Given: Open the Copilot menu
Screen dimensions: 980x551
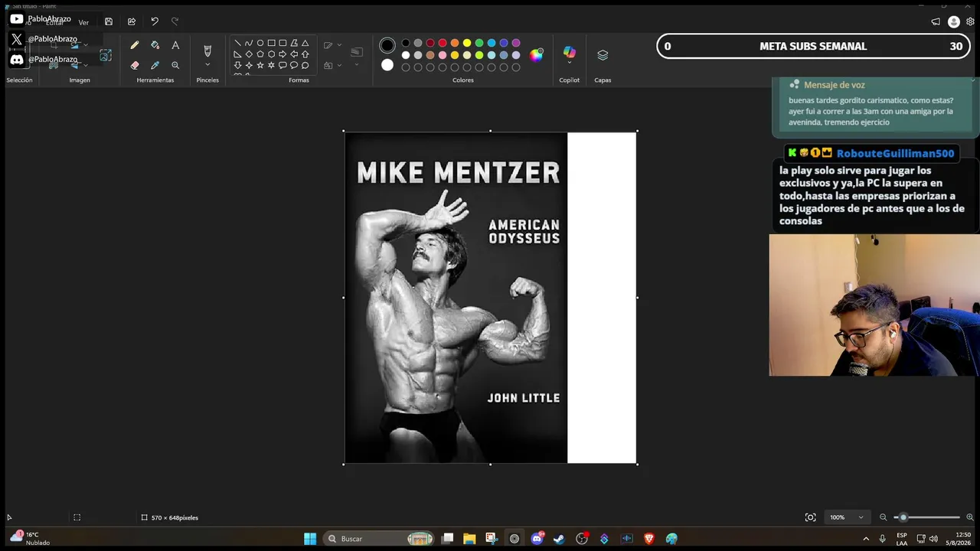Looking at the screenshot, I should click(569, 54).
